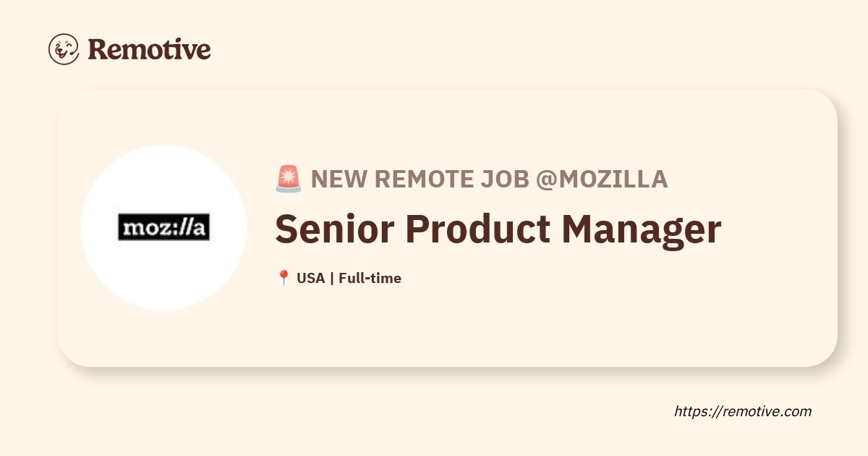Open the https://remotive.com link
Image resolution: width=868 pixels, height=456 pixels.
click(x=743, y=411)
